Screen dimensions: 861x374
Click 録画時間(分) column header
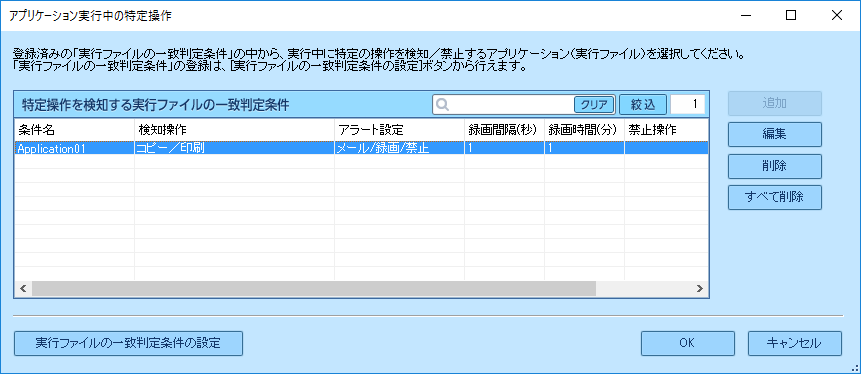click(584, 130)
